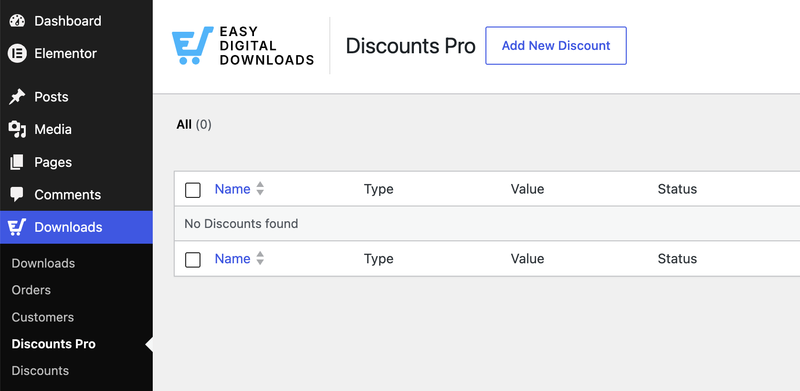800x391 pixels.
Task: Open the Comments menu item
Action: coord(76,194)
